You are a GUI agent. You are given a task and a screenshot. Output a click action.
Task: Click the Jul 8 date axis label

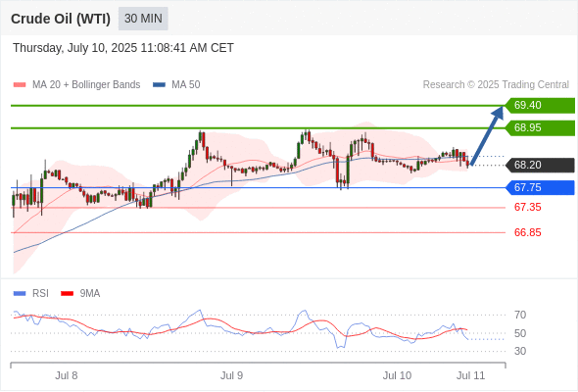67,375
